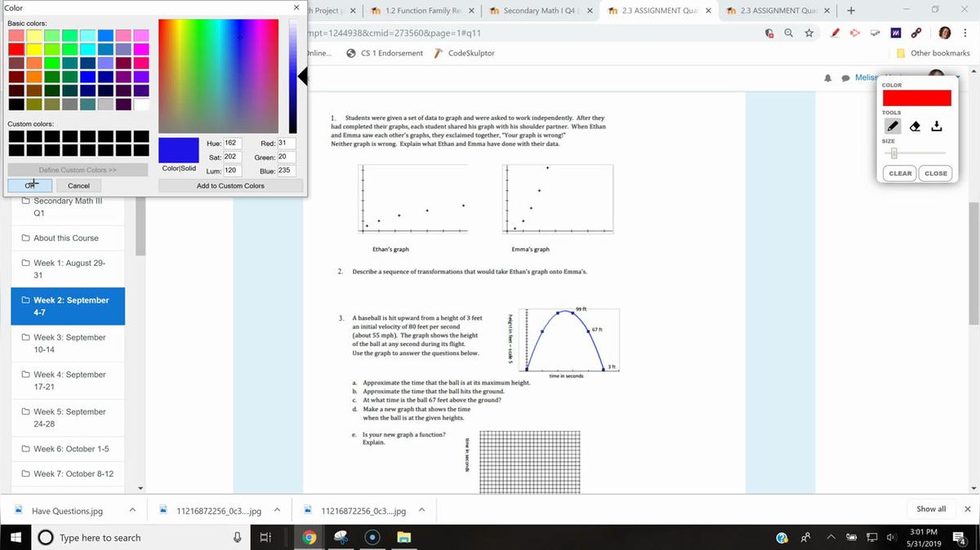Open the Other bookmarks folder

tap(933, 53)
